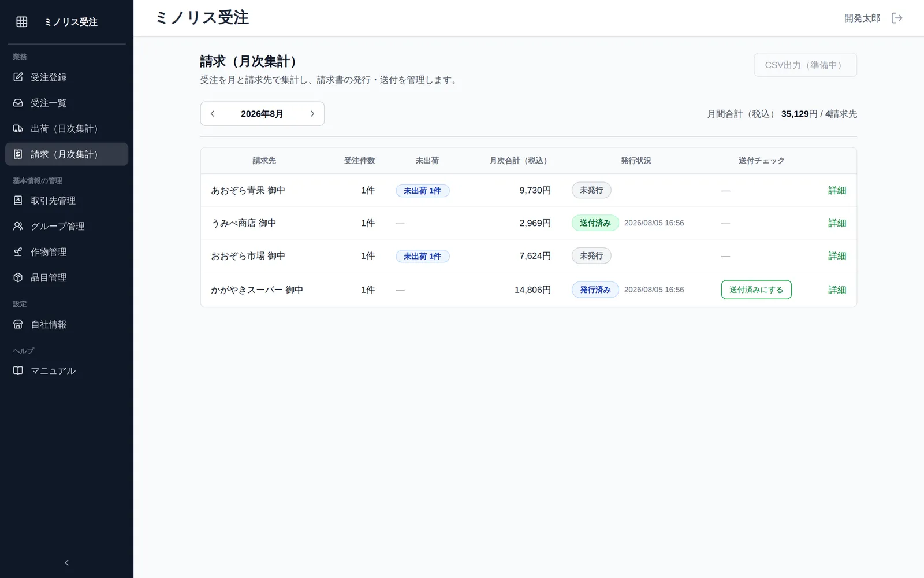Open 詳細 for かがやきスーパー 御中
Screen dimensions: 924x578
coord(837,290)
